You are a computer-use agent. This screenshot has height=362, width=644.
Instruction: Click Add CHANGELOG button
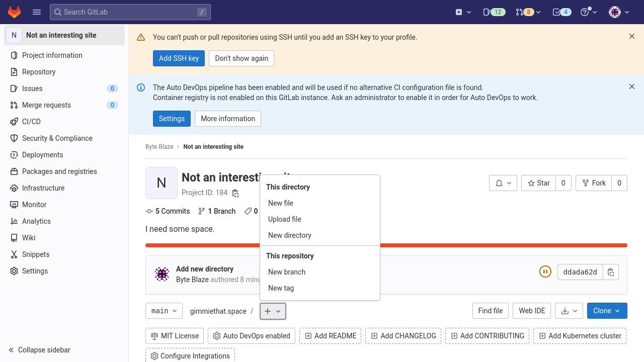(x=404, y=336)
